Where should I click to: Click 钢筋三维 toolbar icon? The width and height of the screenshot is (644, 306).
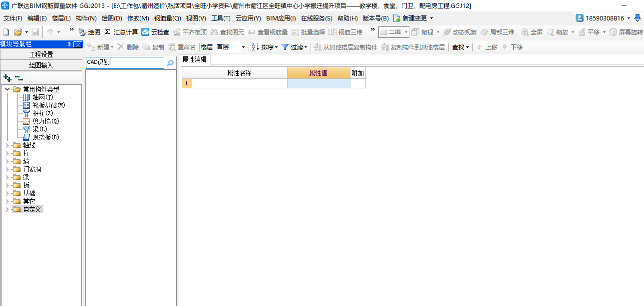[x=332, y=32]
